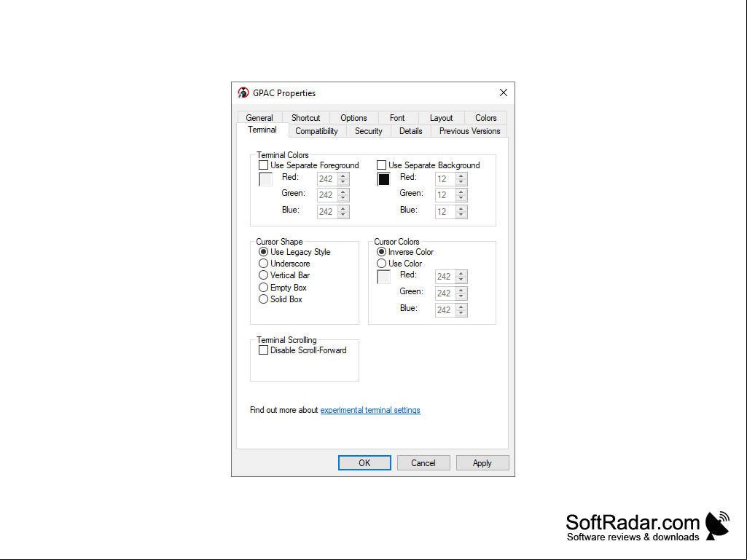Decrease cursor Blue value with down arrow
Image resolution: width=747 pixels, height=560 pixels.
coord(461,313)
